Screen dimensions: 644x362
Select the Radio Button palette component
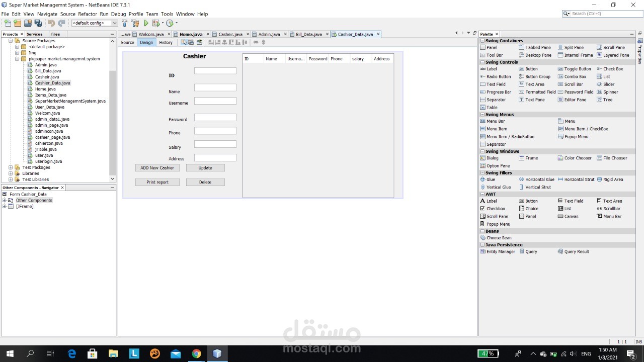(x=496, y=76)
